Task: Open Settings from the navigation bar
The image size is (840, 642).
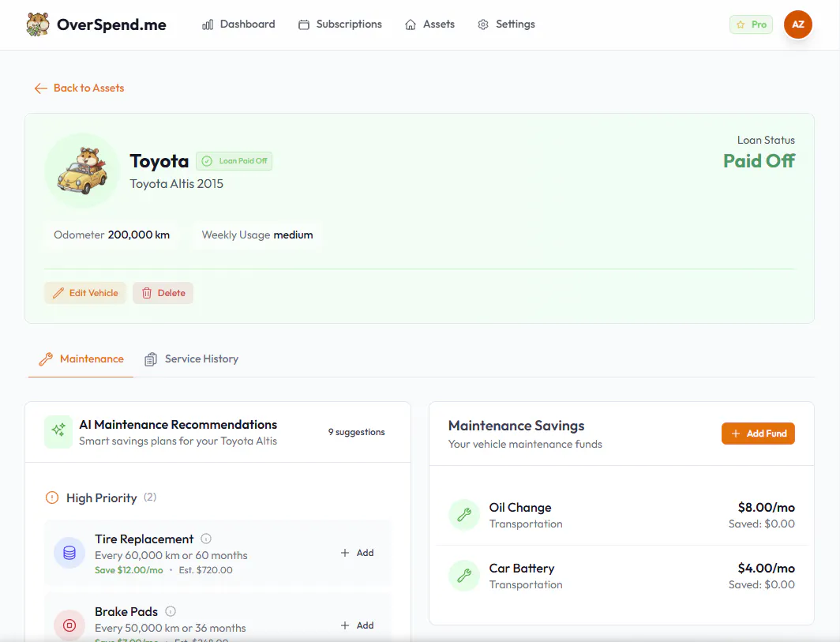Action: coord(506,24)
